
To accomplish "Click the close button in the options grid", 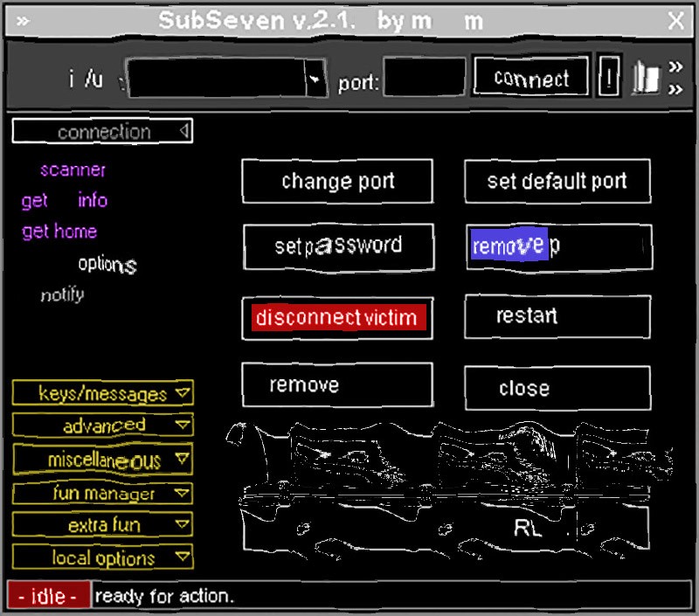I will pos(557,388).
